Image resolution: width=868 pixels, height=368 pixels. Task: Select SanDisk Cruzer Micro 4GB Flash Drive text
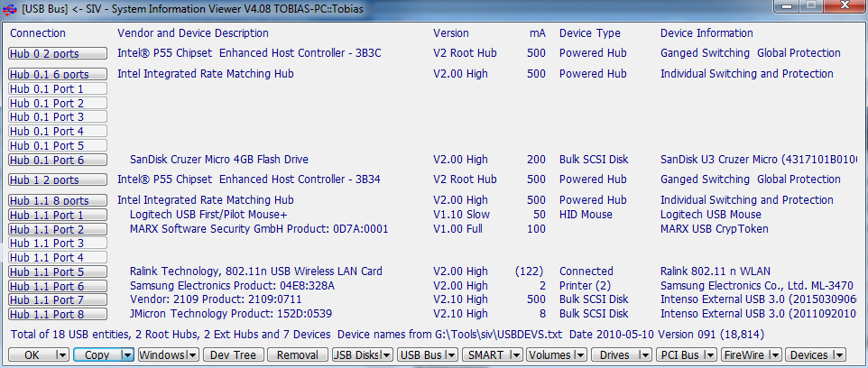click(x=219, y=160)
